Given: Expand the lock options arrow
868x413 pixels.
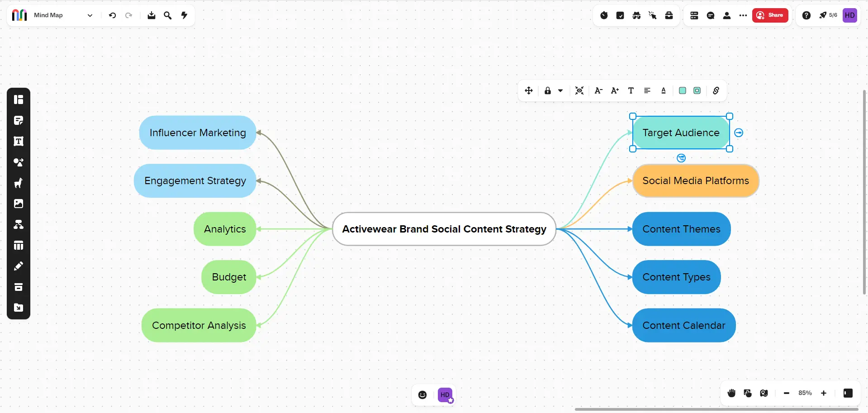Looking at the screenshot, I should click(x=560, y=90).
